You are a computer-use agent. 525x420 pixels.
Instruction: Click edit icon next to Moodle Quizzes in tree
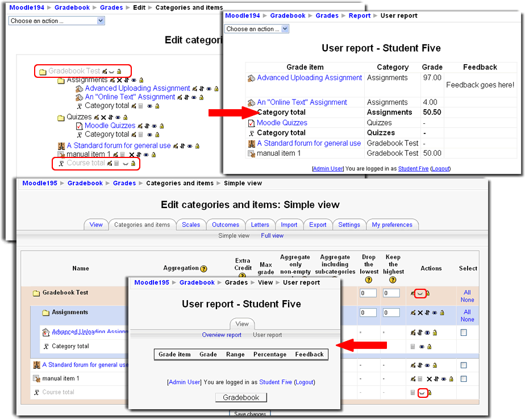coord(140,126)
